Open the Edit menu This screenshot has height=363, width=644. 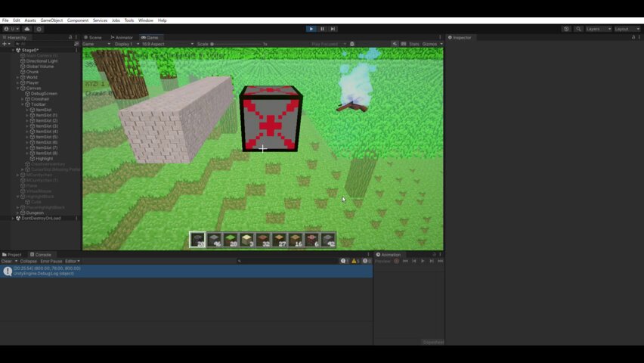click(x=17, y=20)
